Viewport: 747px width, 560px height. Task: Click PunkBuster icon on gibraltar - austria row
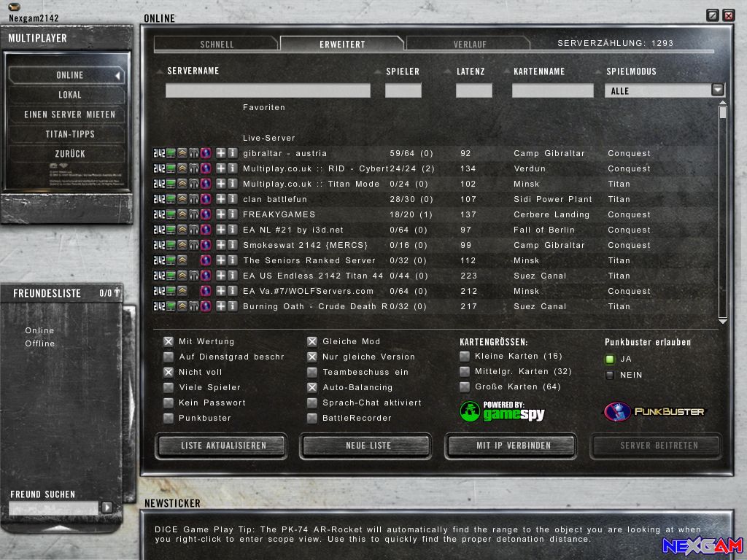(206, 153)
